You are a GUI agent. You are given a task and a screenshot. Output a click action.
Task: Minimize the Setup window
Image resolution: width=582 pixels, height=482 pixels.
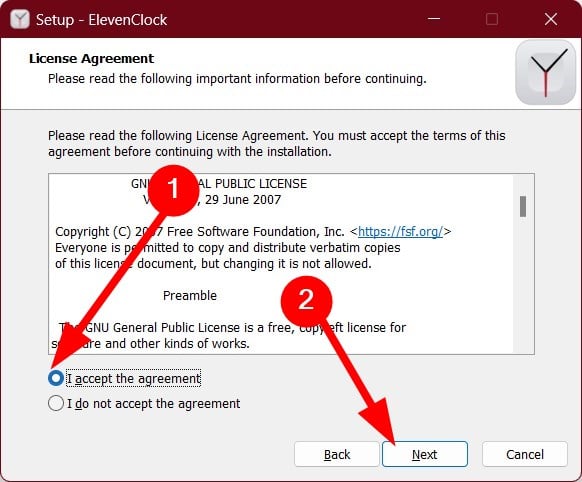(434, 19)
